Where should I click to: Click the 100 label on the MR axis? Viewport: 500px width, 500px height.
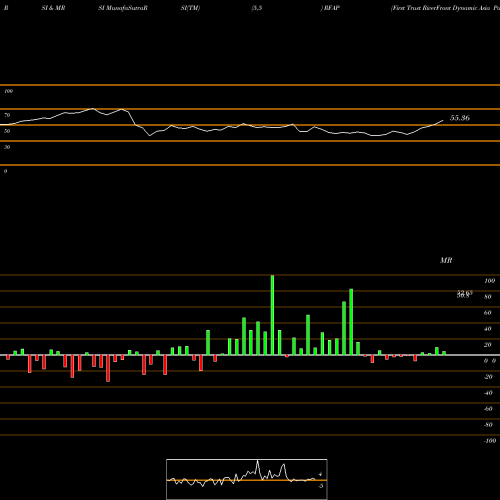coord(489,281)
